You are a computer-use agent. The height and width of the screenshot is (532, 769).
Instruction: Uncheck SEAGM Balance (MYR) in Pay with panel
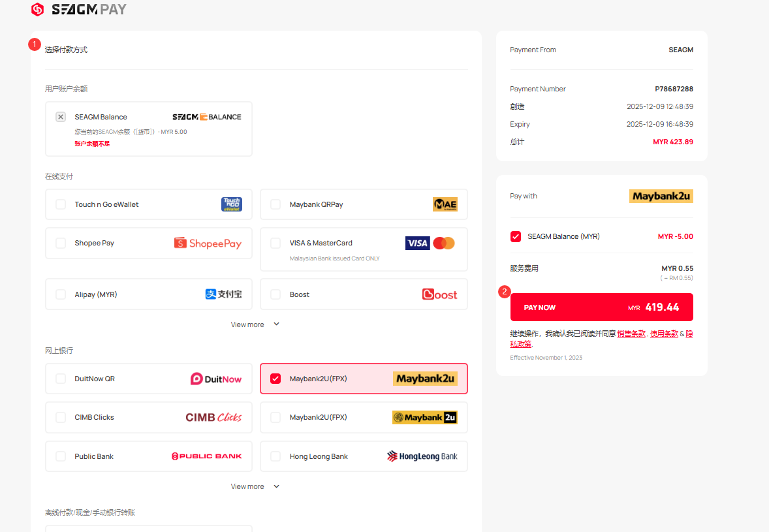coord(516,236)
